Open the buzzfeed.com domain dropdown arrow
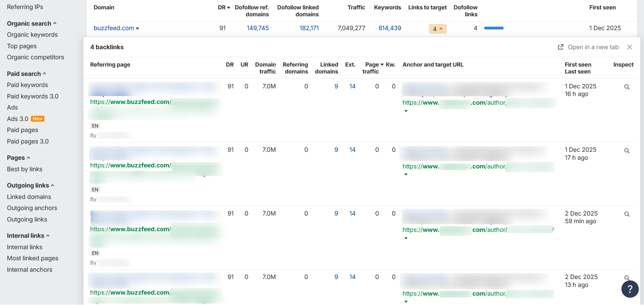644x305 pixels. [137, 28]
